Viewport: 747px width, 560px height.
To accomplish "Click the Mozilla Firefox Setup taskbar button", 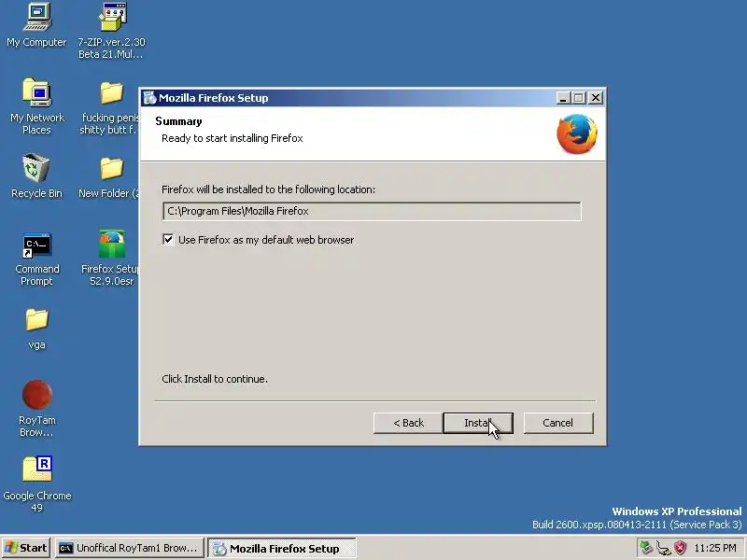I will (282, 548).
